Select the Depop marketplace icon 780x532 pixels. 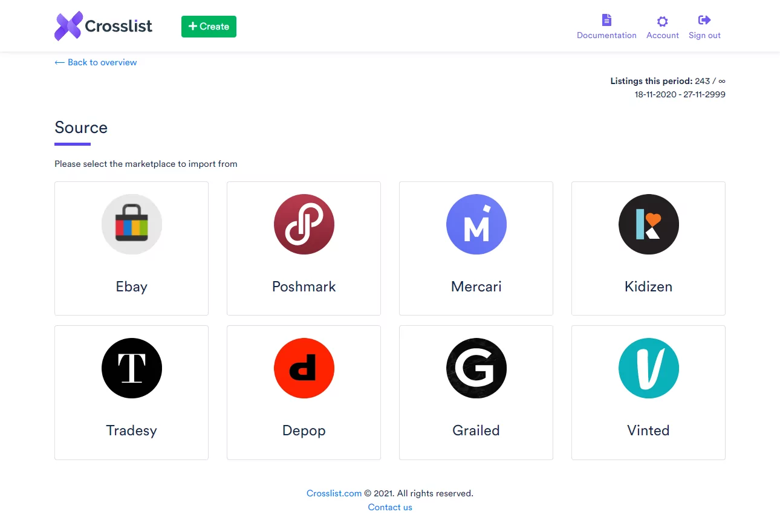pos(304,368)
